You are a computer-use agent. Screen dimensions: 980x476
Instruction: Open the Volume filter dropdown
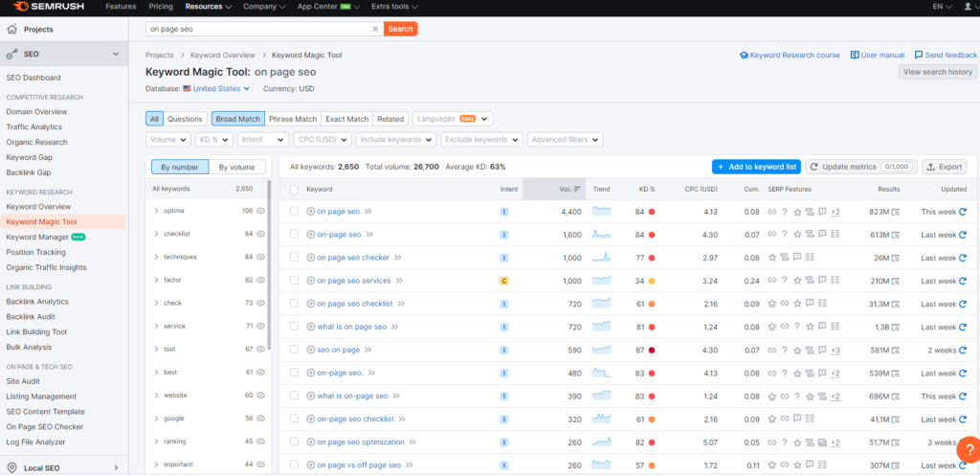(x=168, y=140)
